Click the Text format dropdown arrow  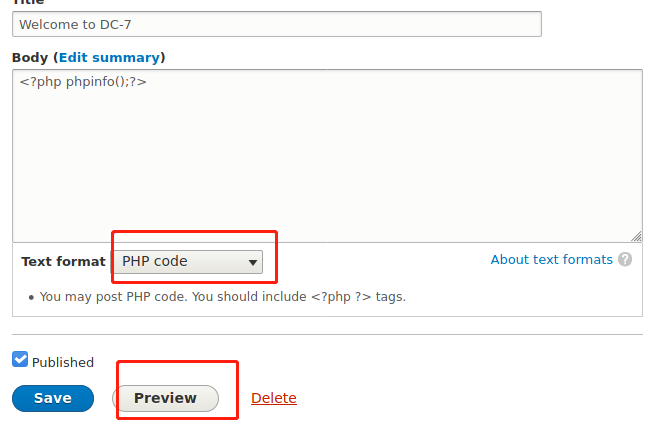coord(253,262)
